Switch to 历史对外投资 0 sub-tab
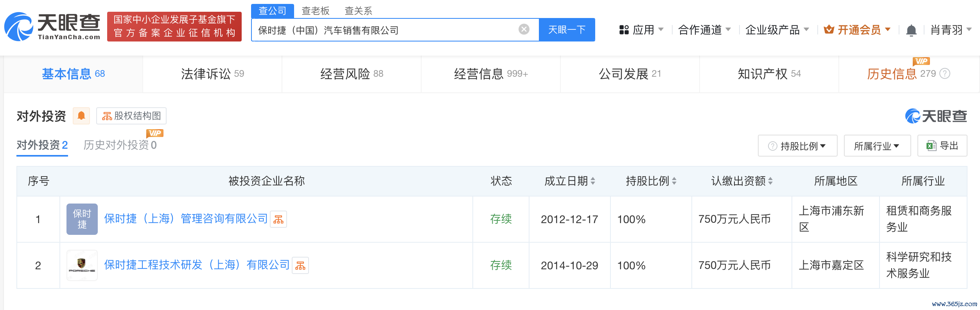Viewport: 980px width, 310px height. [120, 145]
